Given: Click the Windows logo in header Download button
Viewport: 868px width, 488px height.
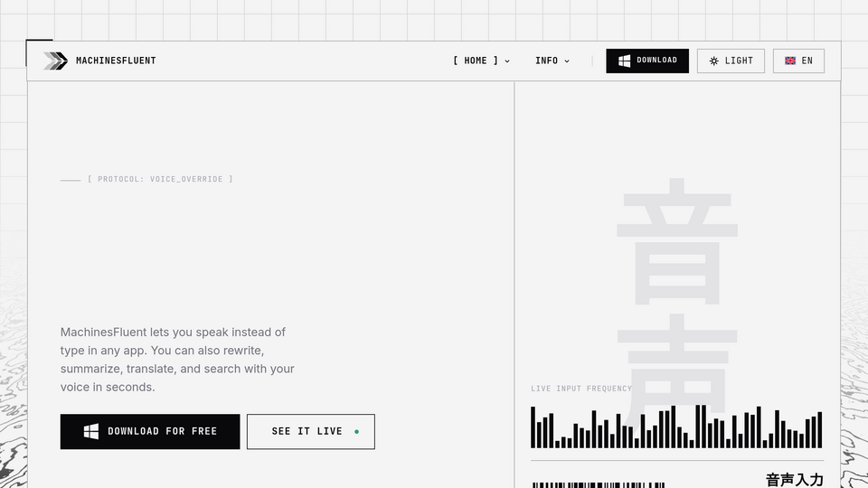Looking at the screenshot, I should pos(625,61).
